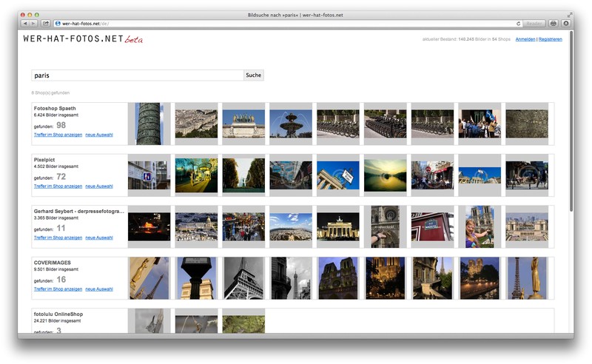Viewport: 592px width, 364px height.
Task: Click the WER-HAT-FOTOS.NET beta logo
Action: [x=82, y=39]
